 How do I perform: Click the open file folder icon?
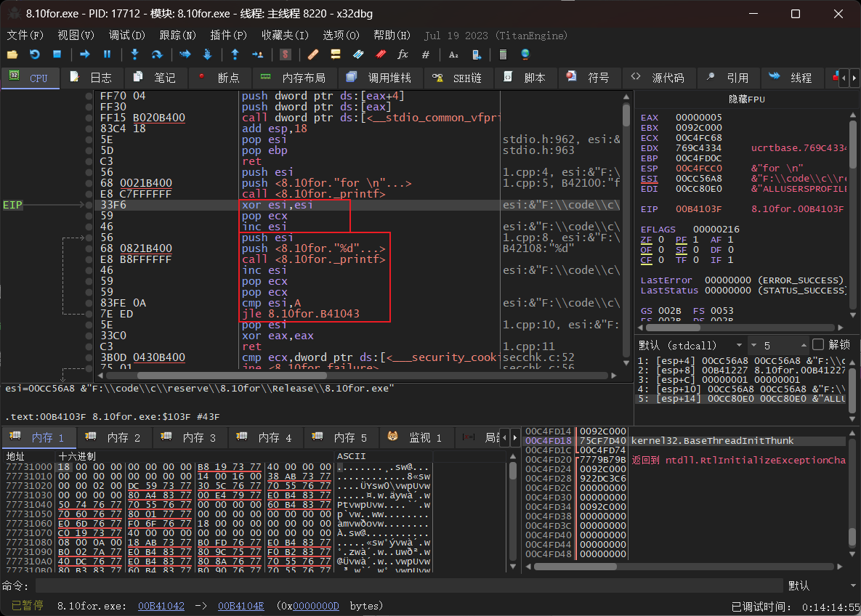tap(12, 54)
